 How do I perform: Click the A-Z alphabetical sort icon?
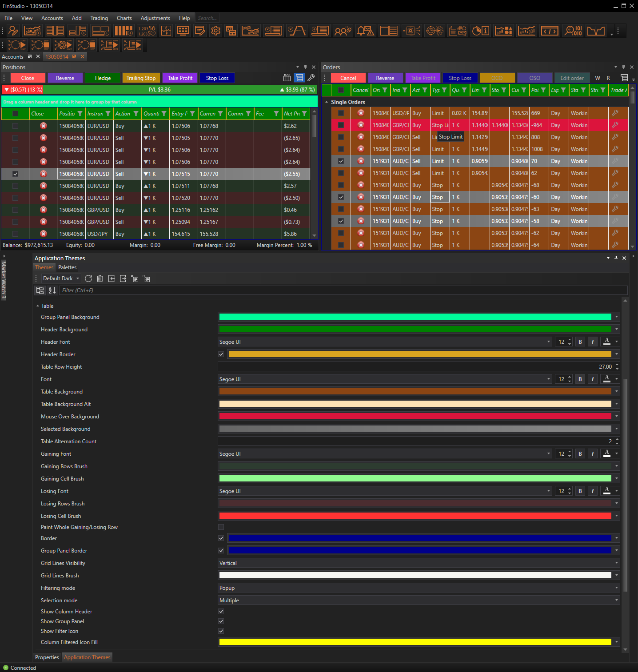click(52, 290)
